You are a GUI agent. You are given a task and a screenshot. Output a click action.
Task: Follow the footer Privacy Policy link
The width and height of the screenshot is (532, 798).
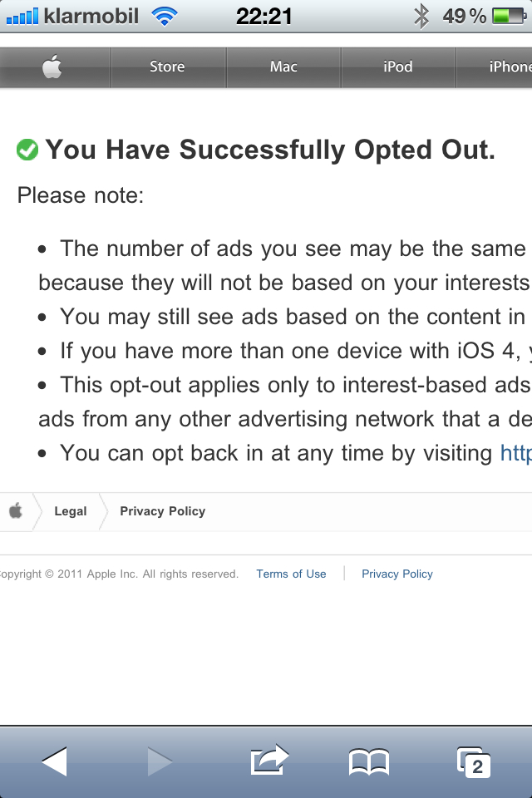pyautogui.click(x=397, y=574)
